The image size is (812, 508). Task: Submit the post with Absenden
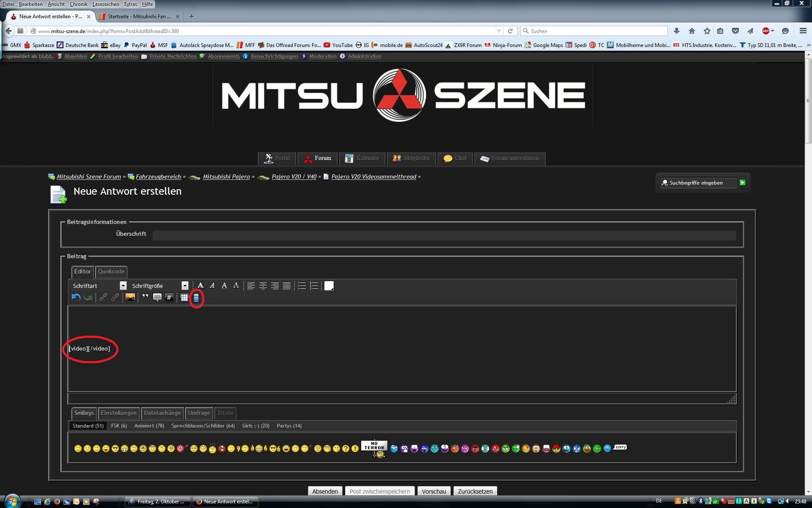(x=325, y=491)
